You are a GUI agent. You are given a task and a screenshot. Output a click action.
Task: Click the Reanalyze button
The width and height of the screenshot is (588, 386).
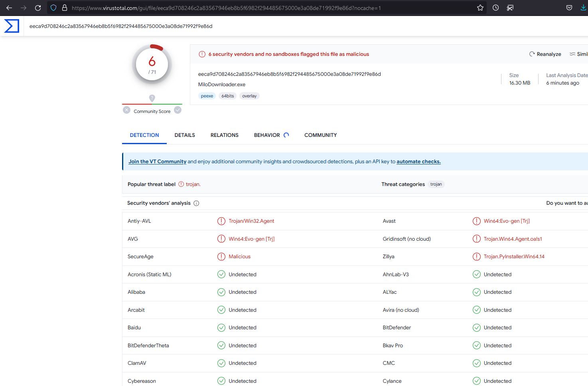coord(545,54)
